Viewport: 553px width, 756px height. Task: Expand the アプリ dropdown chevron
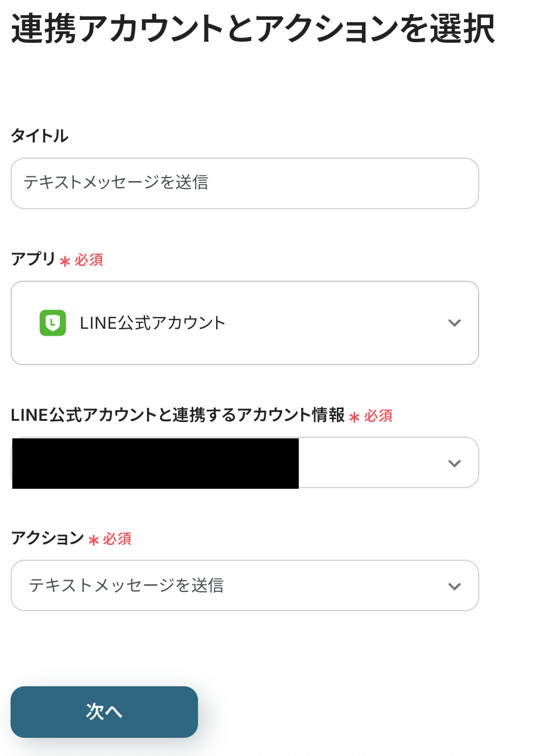click(455, 323)
